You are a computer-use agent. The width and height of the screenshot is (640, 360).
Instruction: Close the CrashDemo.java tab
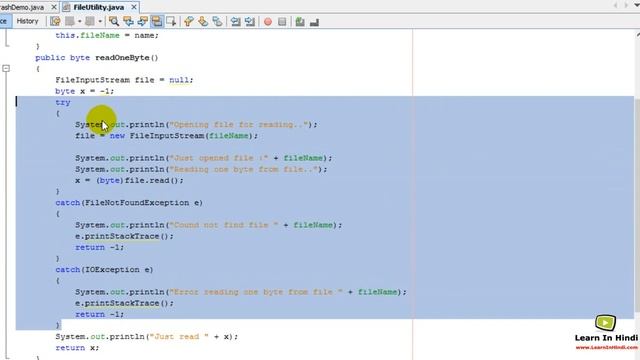(53, 7)
